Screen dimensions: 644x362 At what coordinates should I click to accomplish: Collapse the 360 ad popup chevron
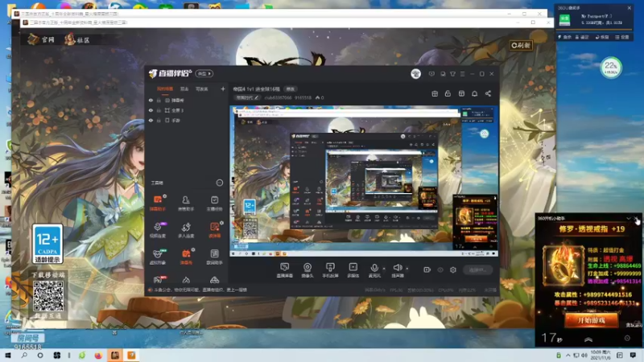click(x=629, y=218)
